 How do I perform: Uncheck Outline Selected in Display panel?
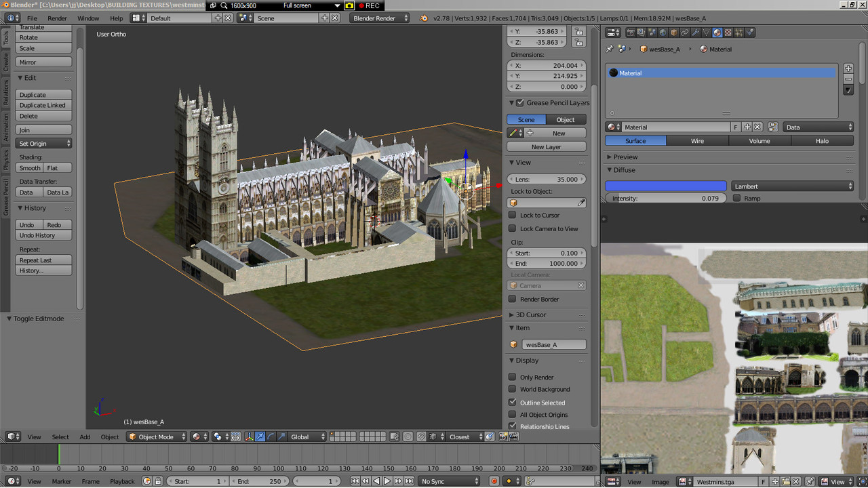(513, 403)
